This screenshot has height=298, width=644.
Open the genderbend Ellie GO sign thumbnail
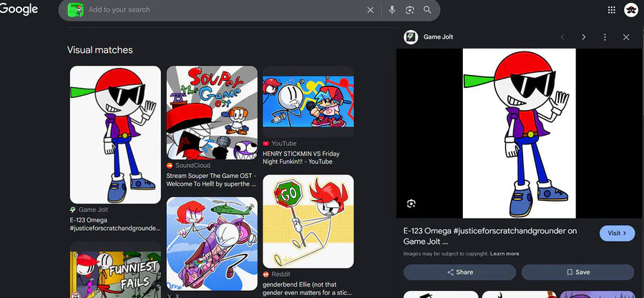(308, 222)
